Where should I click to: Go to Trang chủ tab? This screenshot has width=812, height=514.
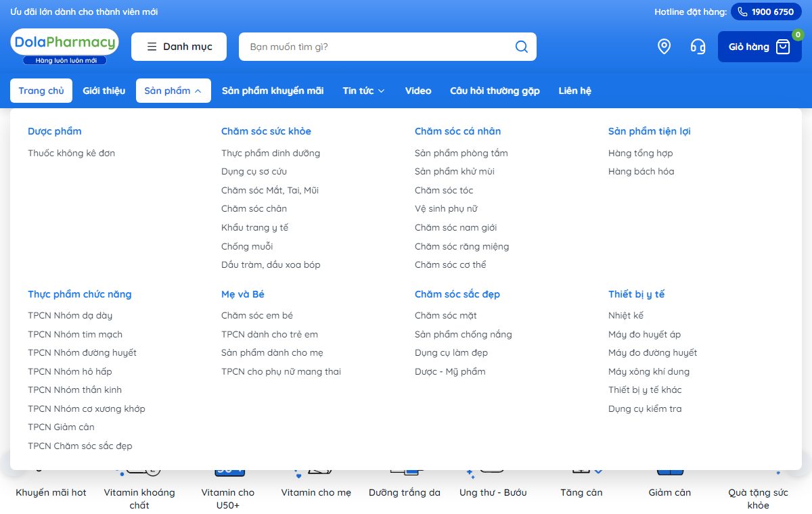pos(41,91)
